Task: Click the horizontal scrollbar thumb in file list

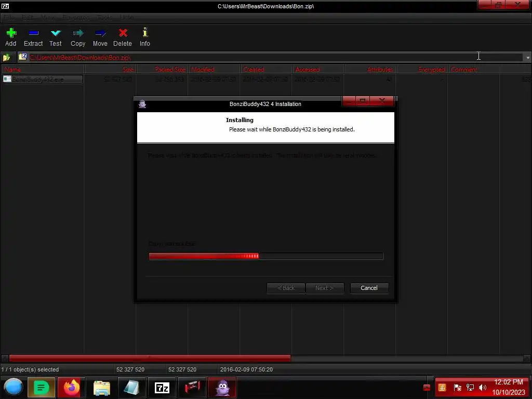Action: (x=150, y=358)
